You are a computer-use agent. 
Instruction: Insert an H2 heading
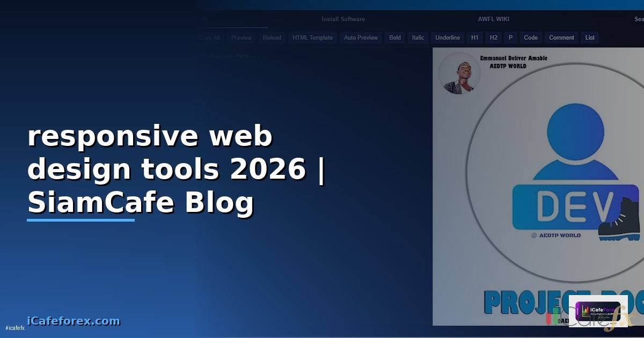click(x=494, y=38)
